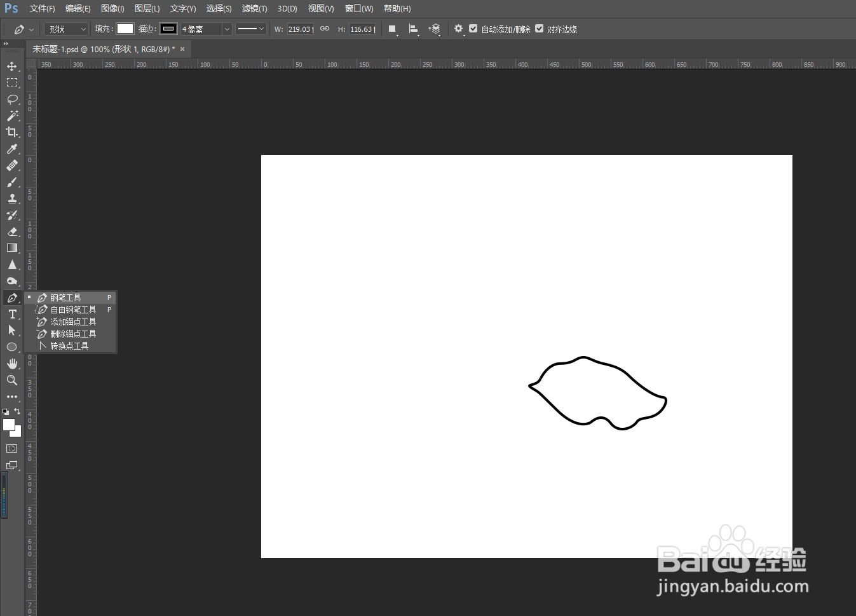The height and width of the screenshot is (616, 856).
Task: Open the fill (填充) color swatch
Action: 125,29
